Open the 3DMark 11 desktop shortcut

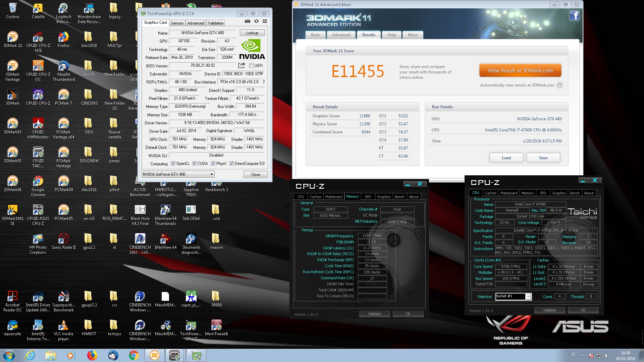(13, 40)
